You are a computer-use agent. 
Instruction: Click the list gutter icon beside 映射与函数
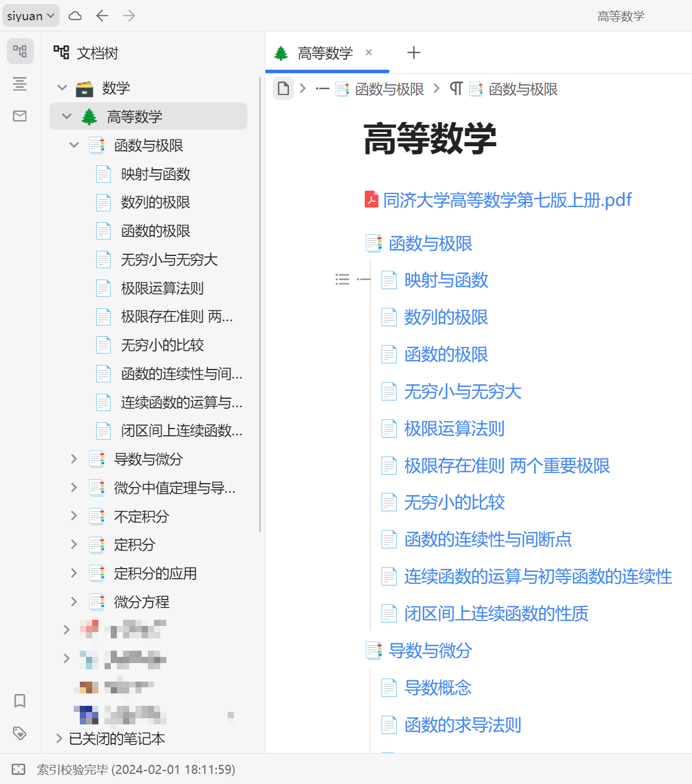(343, 280)
